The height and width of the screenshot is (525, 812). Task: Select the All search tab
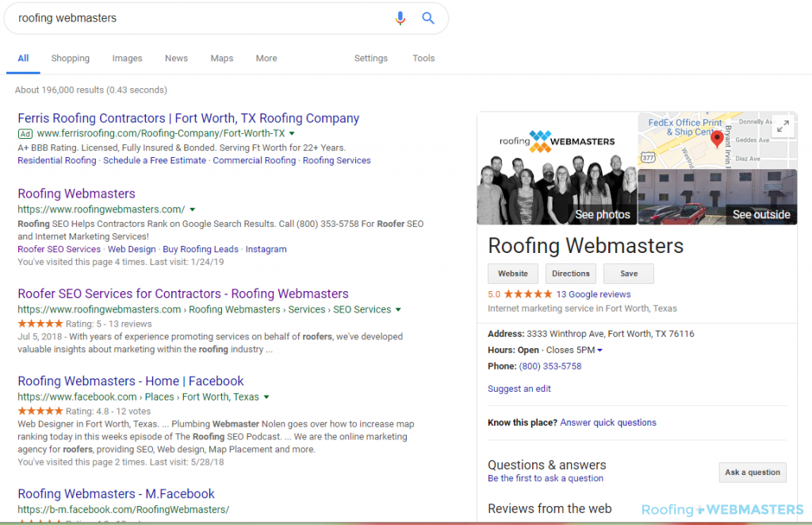pos(23,59)
